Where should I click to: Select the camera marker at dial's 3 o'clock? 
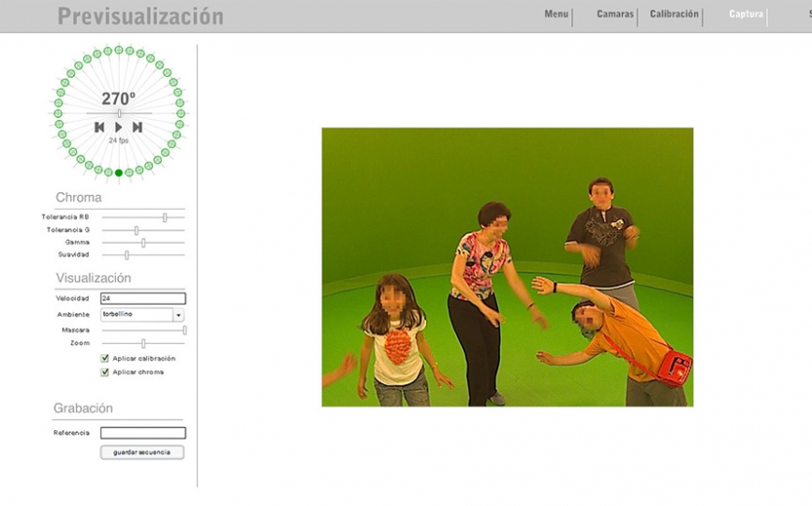coord(180,113)
